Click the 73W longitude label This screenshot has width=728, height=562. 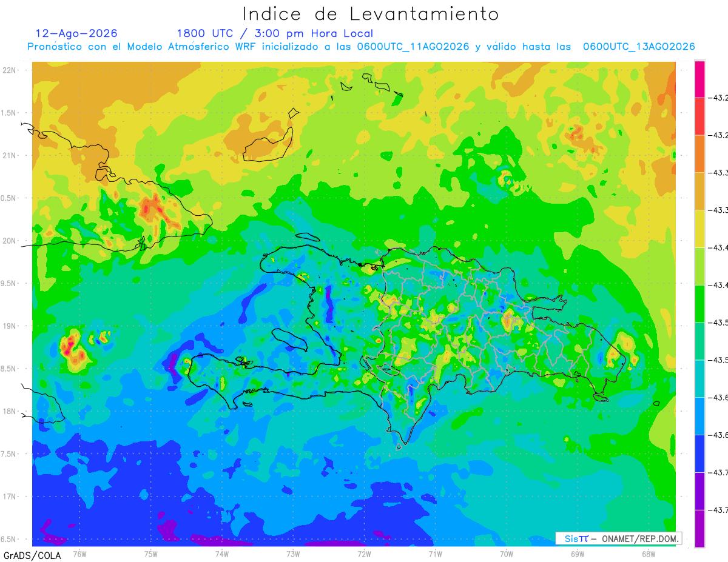coord(293,554)
